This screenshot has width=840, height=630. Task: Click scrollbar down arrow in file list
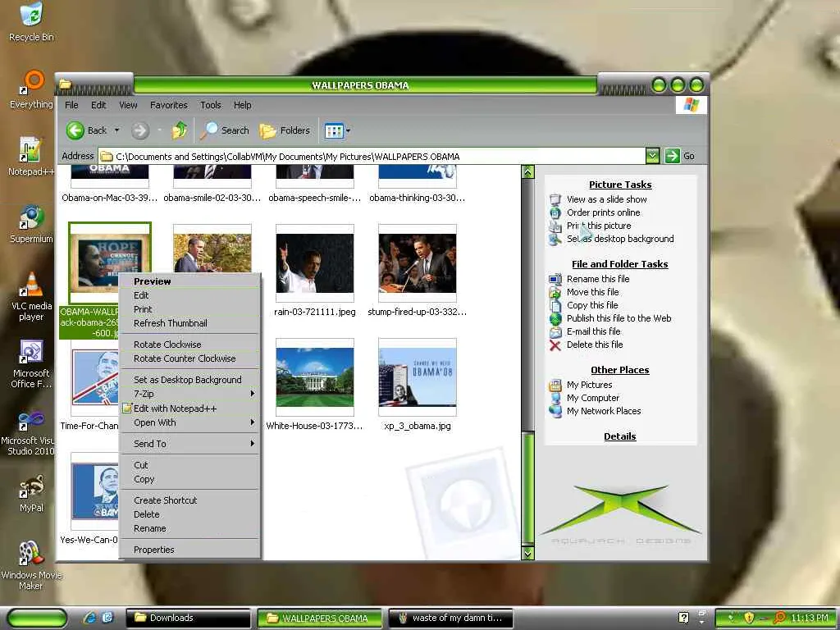tap(527, 554)
